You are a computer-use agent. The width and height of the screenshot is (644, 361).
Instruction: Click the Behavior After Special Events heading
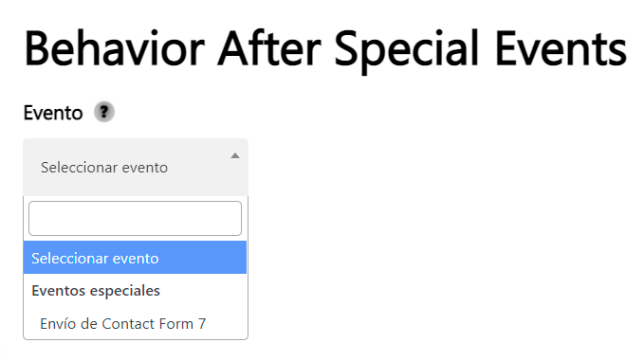325,49
